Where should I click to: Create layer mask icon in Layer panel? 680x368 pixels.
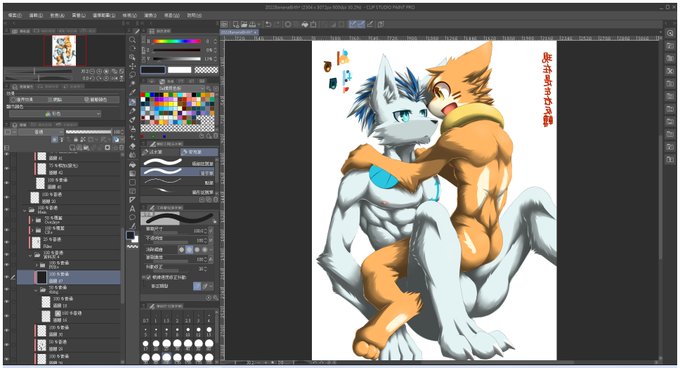pos(108,148)
